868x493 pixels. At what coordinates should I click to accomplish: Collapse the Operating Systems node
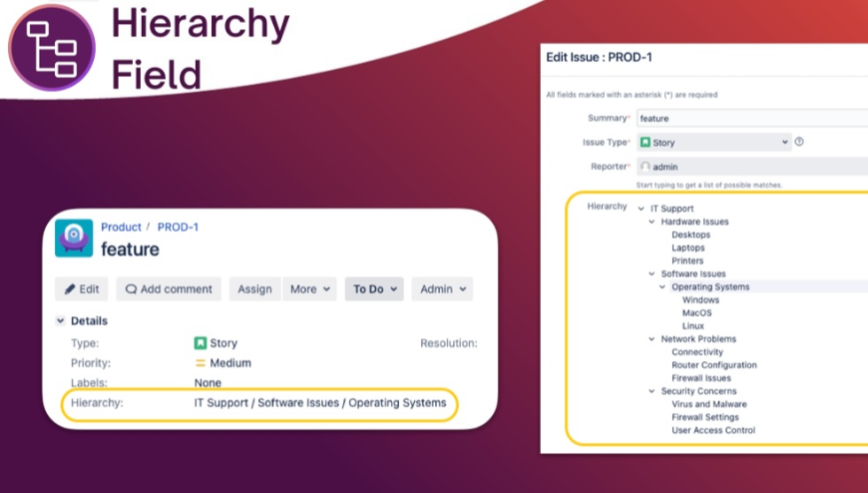662,287
